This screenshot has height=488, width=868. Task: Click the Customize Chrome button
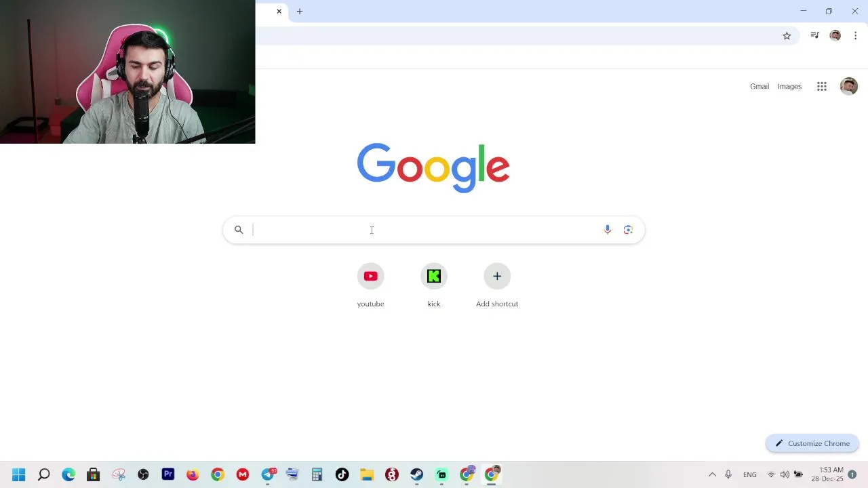click(812, 443)
